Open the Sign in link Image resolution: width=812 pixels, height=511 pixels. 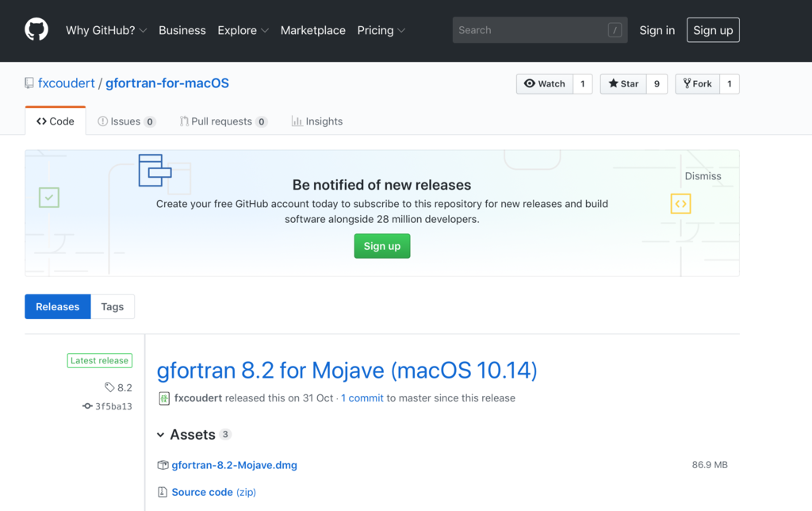pos(657,31)
